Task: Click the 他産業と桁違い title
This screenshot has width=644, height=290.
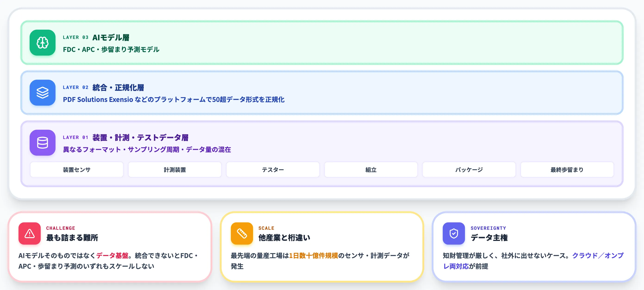Action: (x=284, y=238)
